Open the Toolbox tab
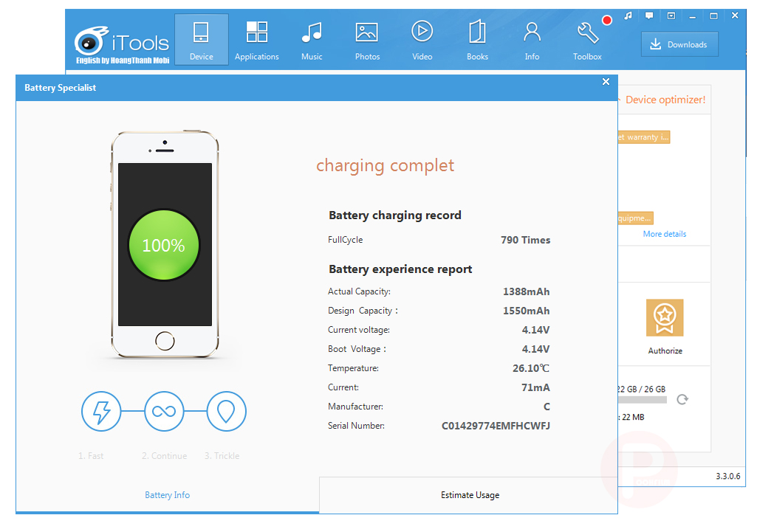 (587, 40)
